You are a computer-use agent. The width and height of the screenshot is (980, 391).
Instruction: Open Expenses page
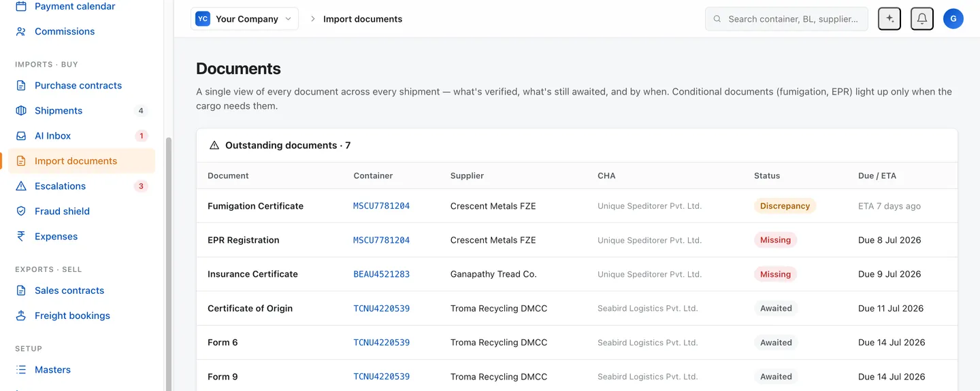[x=82, y=237]
